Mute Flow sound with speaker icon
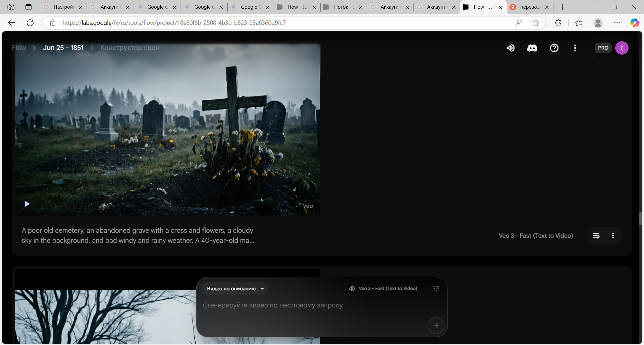This screenshot has width=644, height=345. 511,48
